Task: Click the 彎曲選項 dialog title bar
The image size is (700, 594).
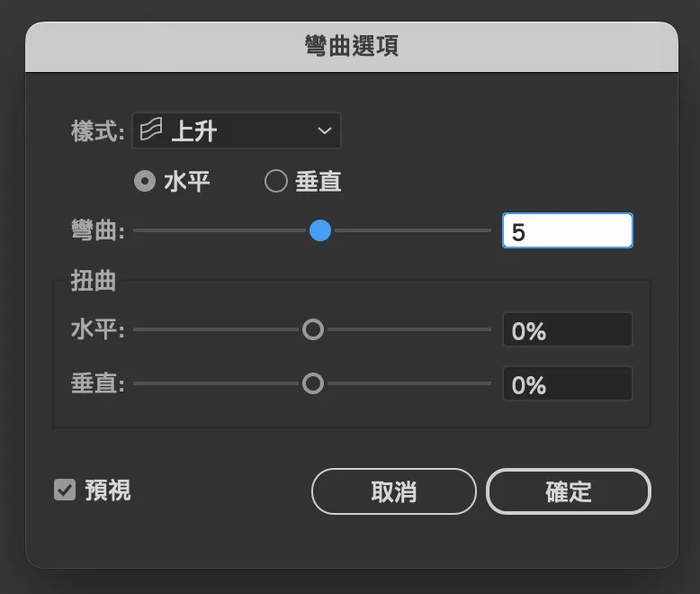Action: 352,47
